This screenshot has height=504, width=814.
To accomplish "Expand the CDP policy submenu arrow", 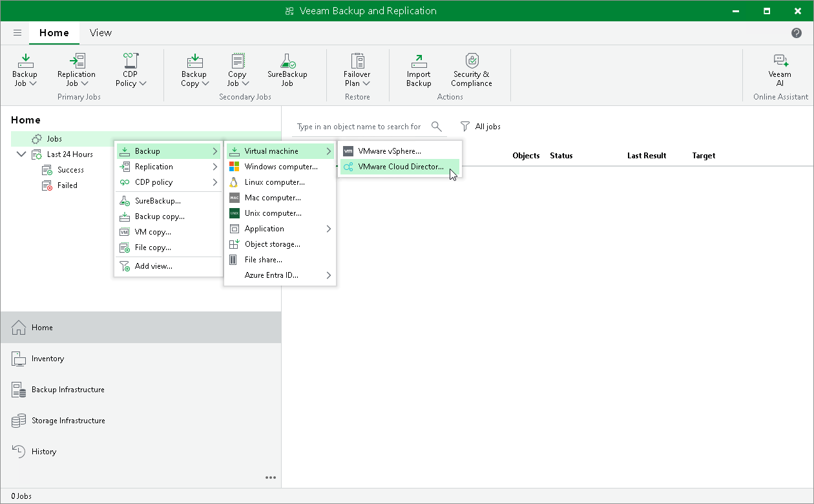I will [214, 182].
